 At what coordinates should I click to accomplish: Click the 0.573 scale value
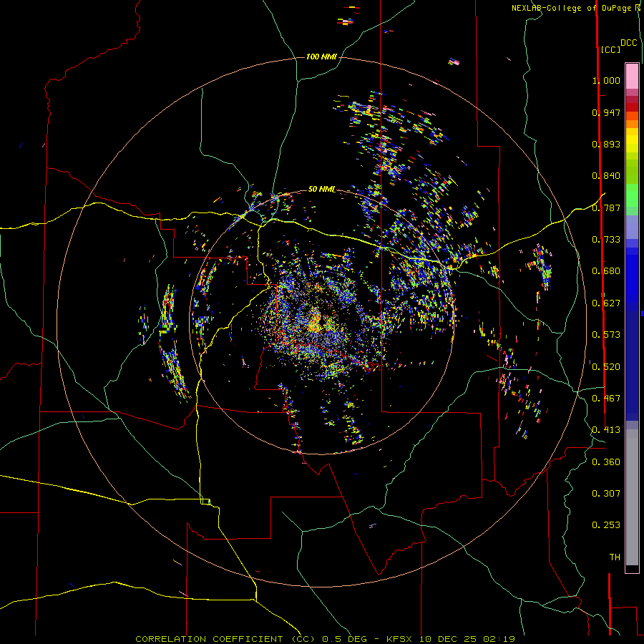606,335
